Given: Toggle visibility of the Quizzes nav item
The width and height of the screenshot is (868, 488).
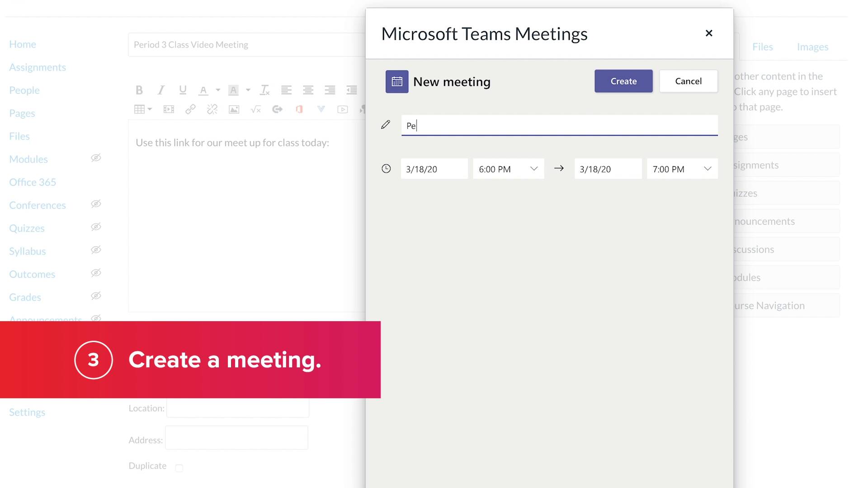Looking at the screenshot, I should [96, 227].
